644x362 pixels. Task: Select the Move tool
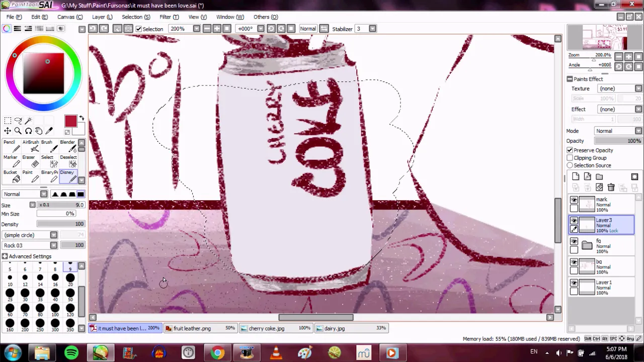pyautogui.click(x=8, y=131)
